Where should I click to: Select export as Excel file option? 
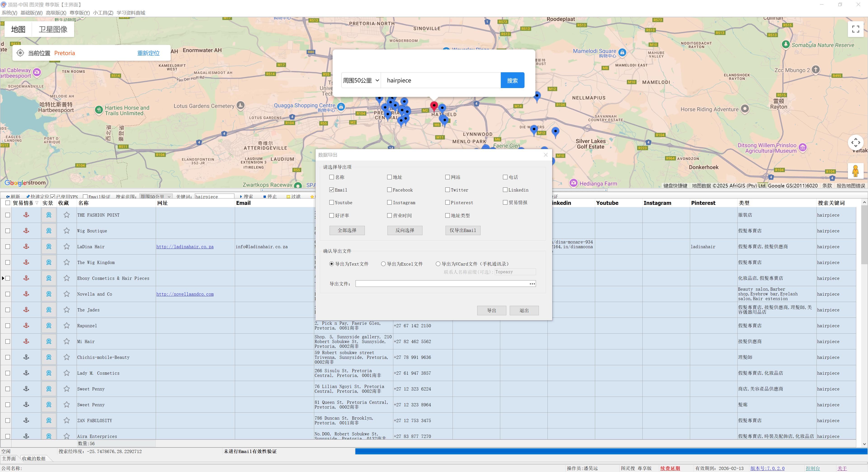pyautogui.click(x=383, y=264)
